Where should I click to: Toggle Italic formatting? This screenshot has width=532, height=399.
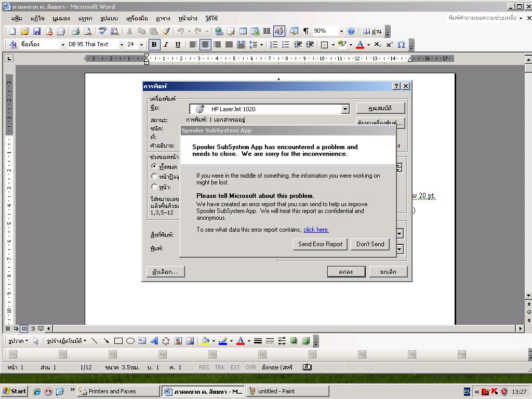pyautogui.click(x=166, y=45)
